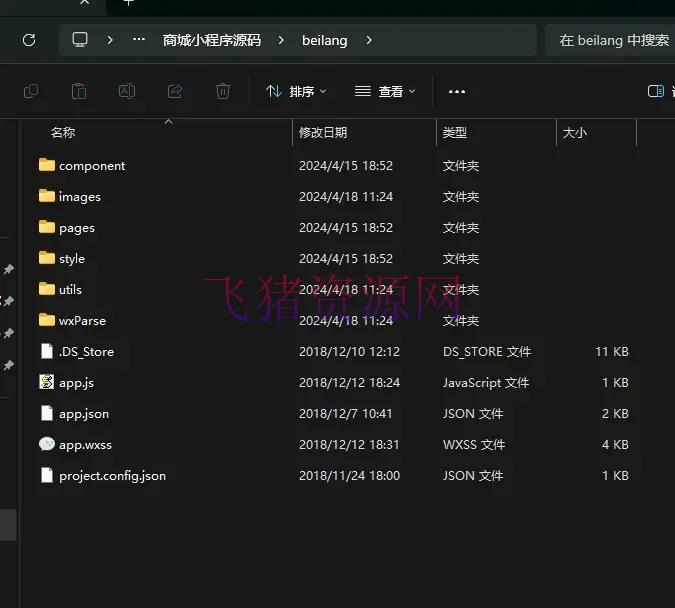Sort by 类型 column header
Image resolution: width=675 pixels, height=608 pixels.
(455, 132)
